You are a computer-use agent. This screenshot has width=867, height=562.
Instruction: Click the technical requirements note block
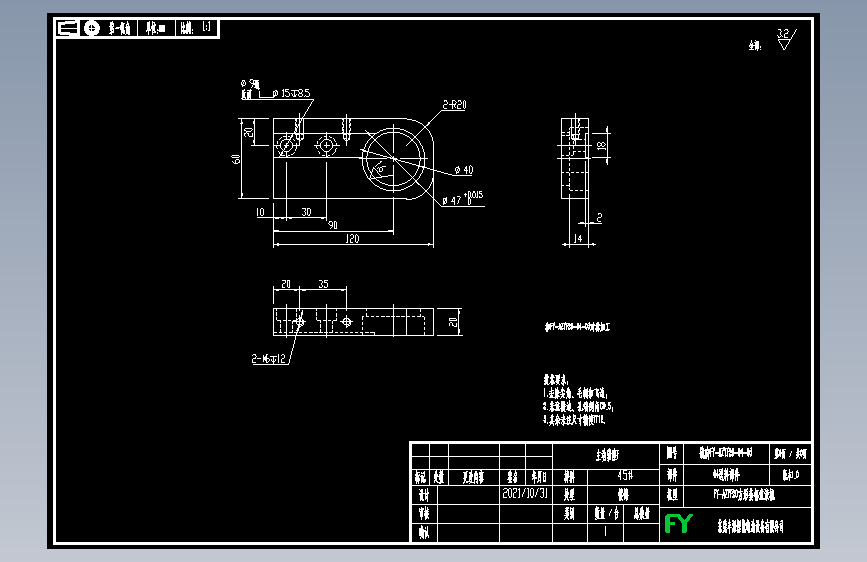[577, 400]
